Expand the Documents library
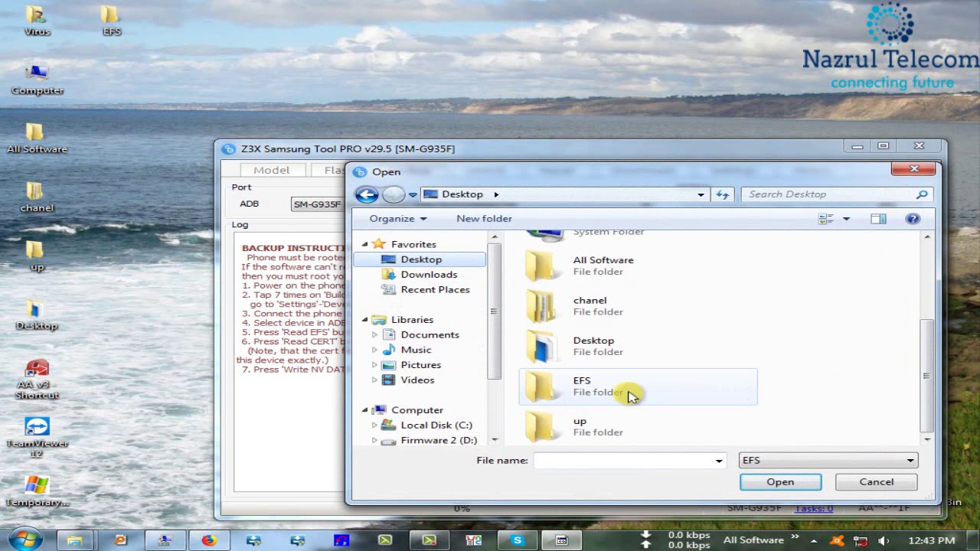Viewport: 980px width, 551px height. click(x=374, y=335)
